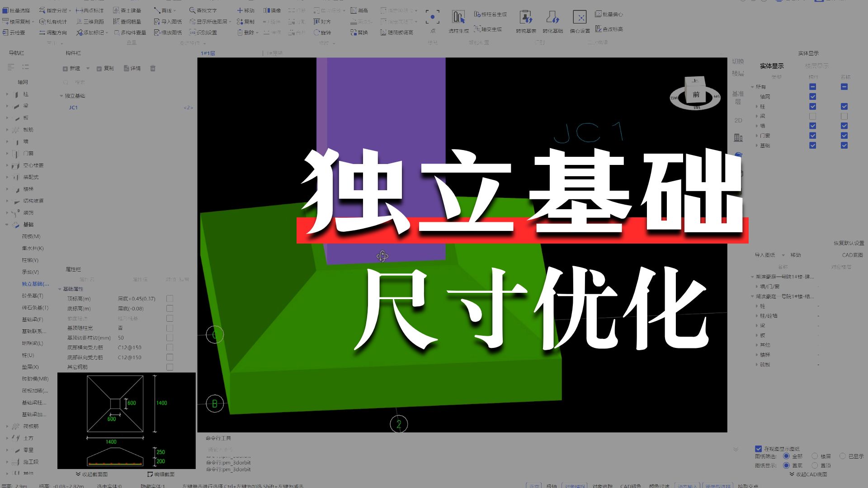The height and width of the screenshot is (488, 868).
Task: Click the 随筏板调高 adjust height with raft tool
Action: click(x=396, y=33)
